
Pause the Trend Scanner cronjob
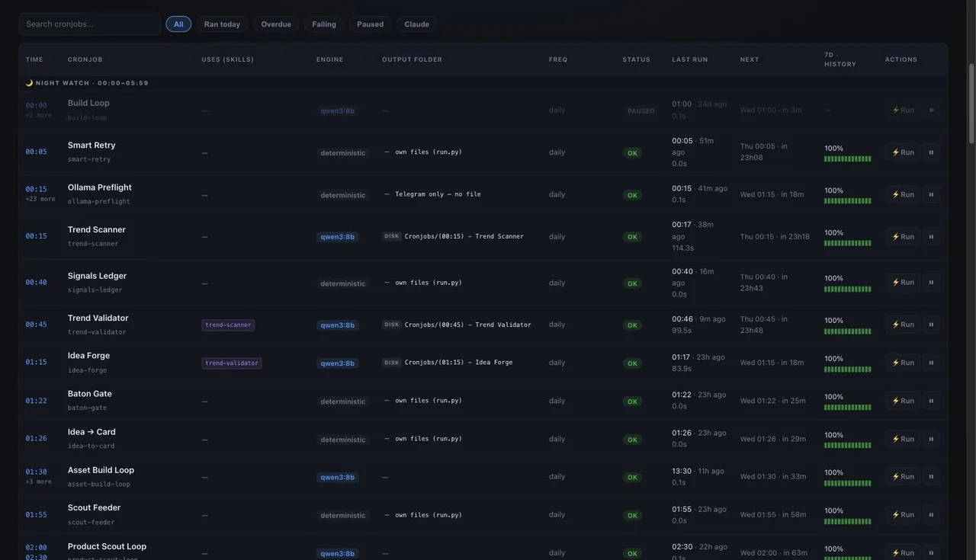931,237
